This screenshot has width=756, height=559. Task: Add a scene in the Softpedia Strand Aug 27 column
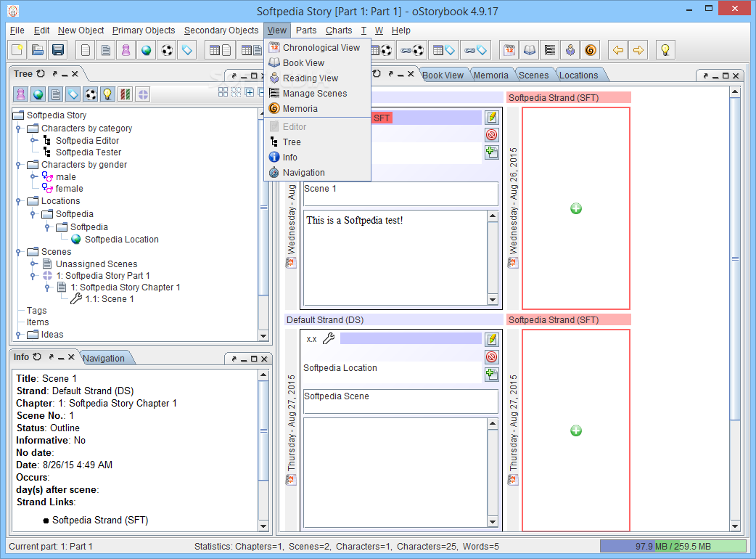[576, 431]
